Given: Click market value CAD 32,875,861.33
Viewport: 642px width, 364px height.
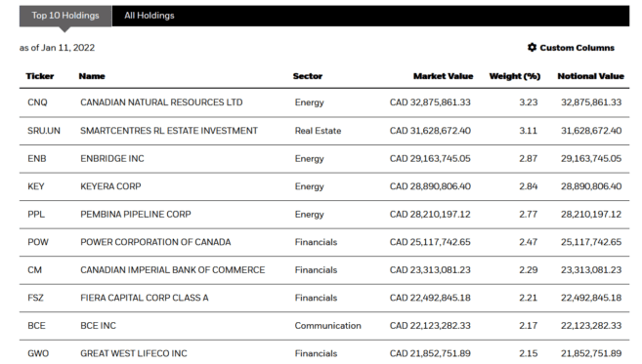Looking at the screenshot, I should point(430,102).
